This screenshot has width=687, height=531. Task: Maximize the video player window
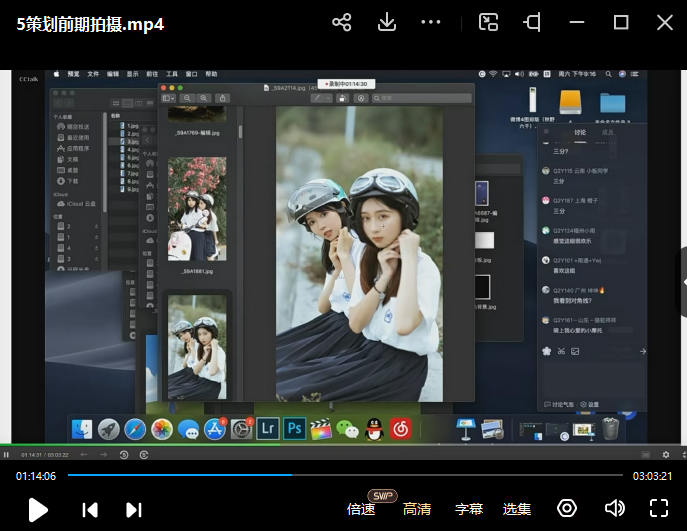[620, 23]
